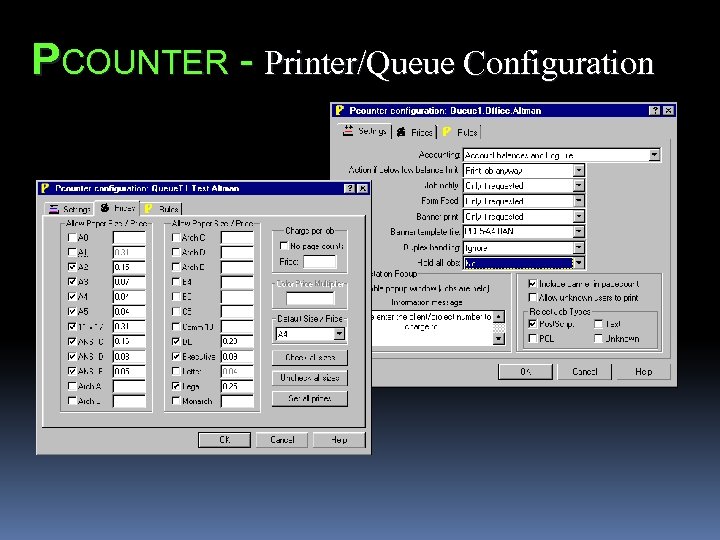Viewport: 720px width, 540px height.
Task: Uncheck the A2 paper size checkbox
Action: click(x=72, y=267)
